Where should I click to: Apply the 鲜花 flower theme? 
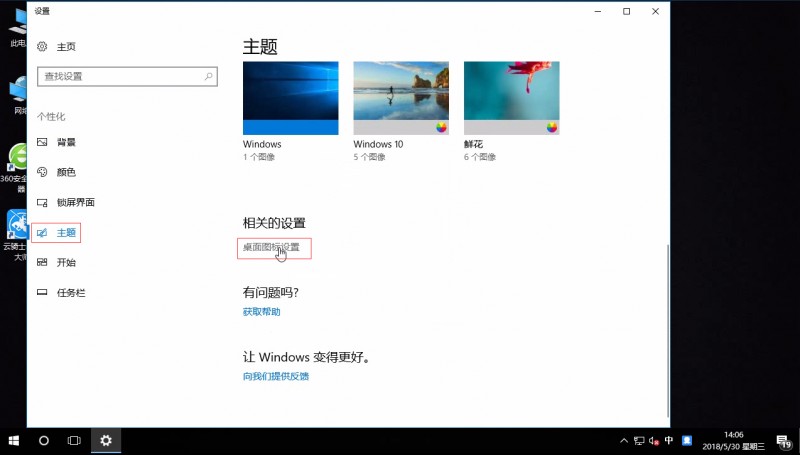511,98
